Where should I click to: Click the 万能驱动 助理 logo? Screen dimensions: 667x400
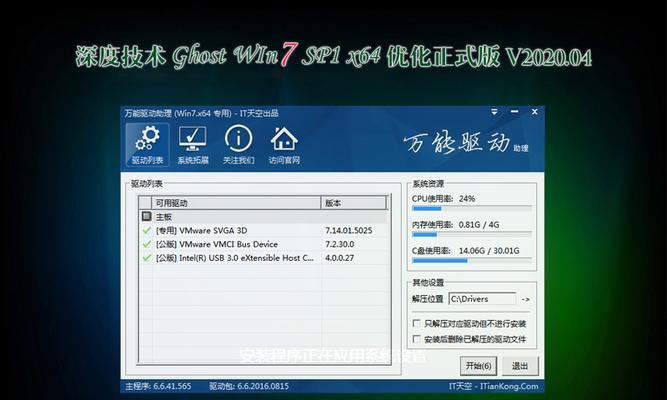(466, 143)
